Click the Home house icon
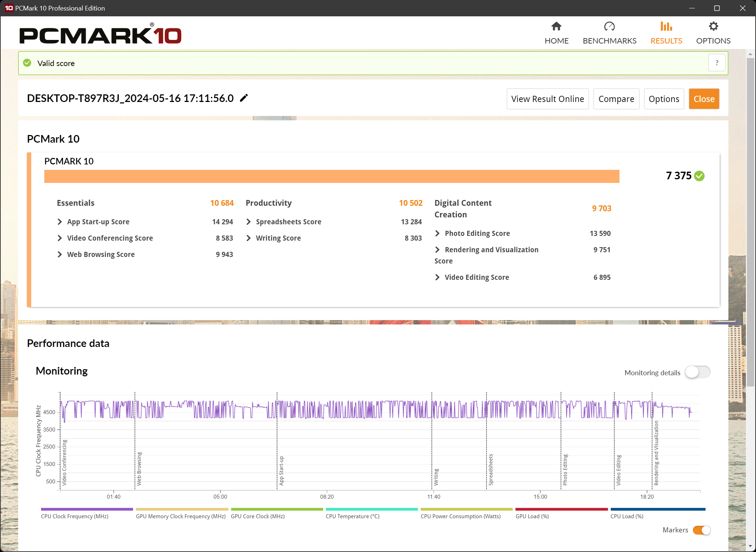 [556, 26]
